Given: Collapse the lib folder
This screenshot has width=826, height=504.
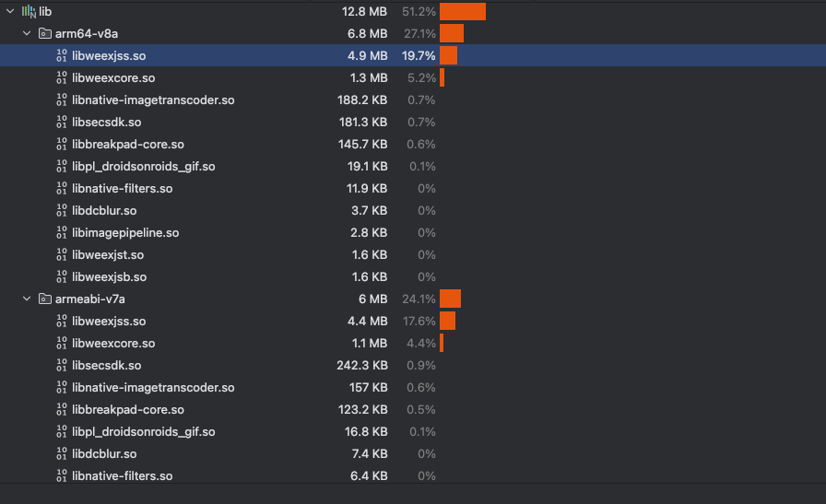Looking at the screenshot, I should (x=9, y=12).
